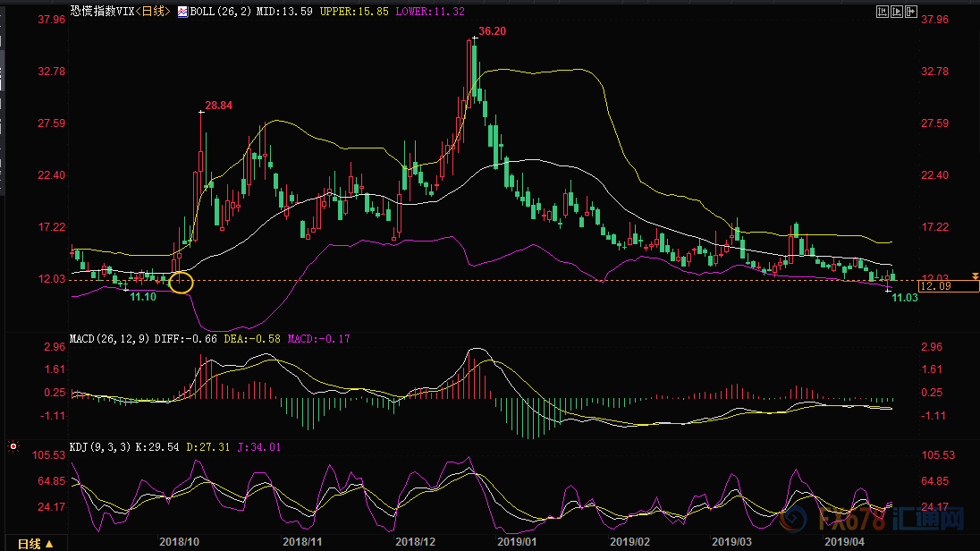Click the yellow circle marker on chart
Screen dimensions: 980x551
pos(181,282)
